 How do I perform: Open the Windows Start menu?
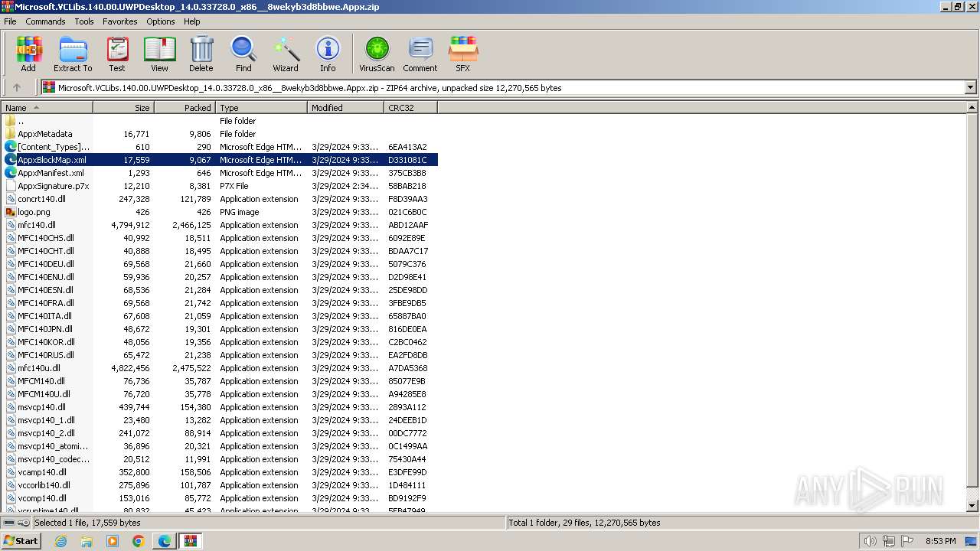[21, 540]
